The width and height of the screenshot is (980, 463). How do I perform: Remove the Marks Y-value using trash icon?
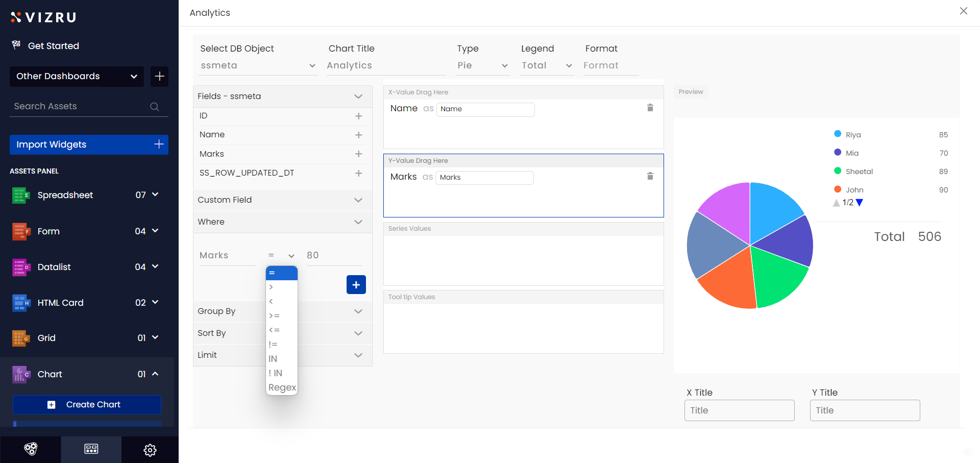(650, 176)
